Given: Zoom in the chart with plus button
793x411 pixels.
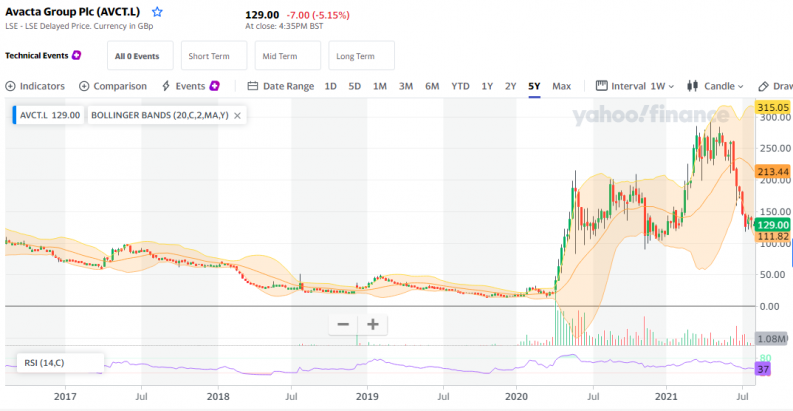Looking at the screenshot, I should [x=373, y=325].
